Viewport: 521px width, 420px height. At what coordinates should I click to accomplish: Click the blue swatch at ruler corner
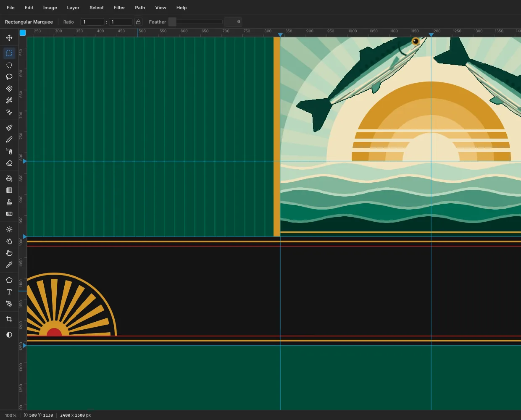pos(23,33)
